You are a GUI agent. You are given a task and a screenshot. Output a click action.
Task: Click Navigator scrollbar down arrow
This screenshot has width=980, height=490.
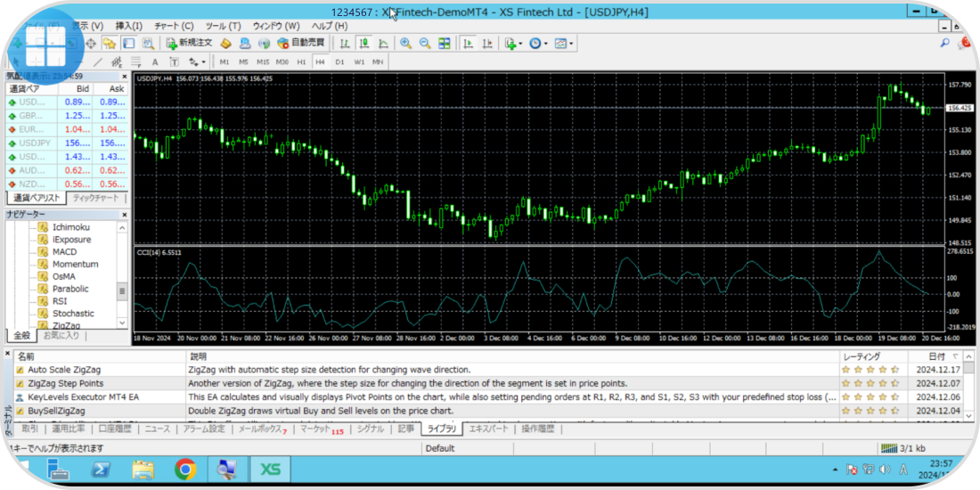pyautogui.click(x=122, y=323)
